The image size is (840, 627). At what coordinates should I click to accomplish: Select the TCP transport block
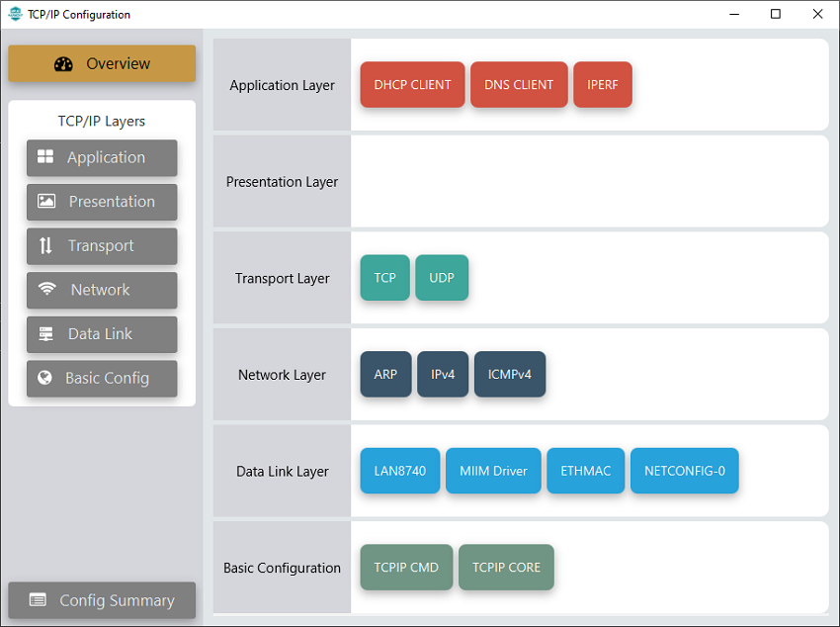click(384, 278)
